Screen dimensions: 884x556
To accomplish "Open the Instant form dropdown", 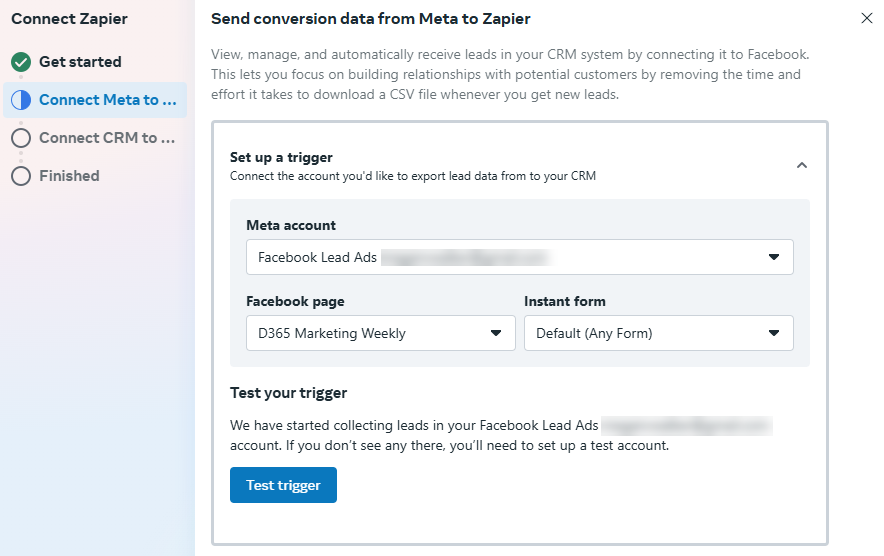I will (658, 333).
